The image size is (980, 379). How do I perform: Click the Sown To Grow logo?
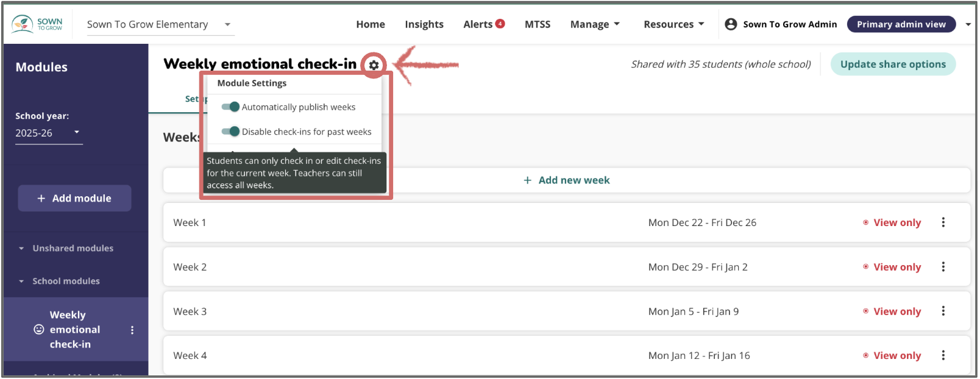(38, 24)
